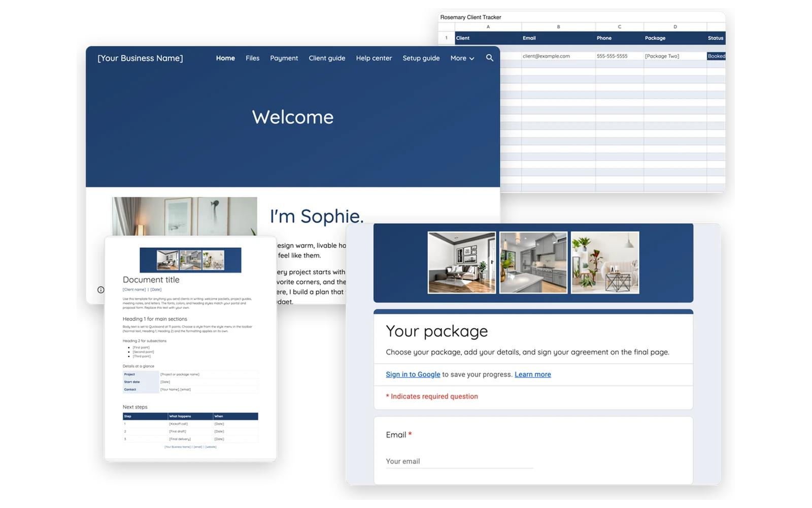Open the Help center nav item
Screen dimensions: 812x508
pyautogui.click(x=374, y=58)
